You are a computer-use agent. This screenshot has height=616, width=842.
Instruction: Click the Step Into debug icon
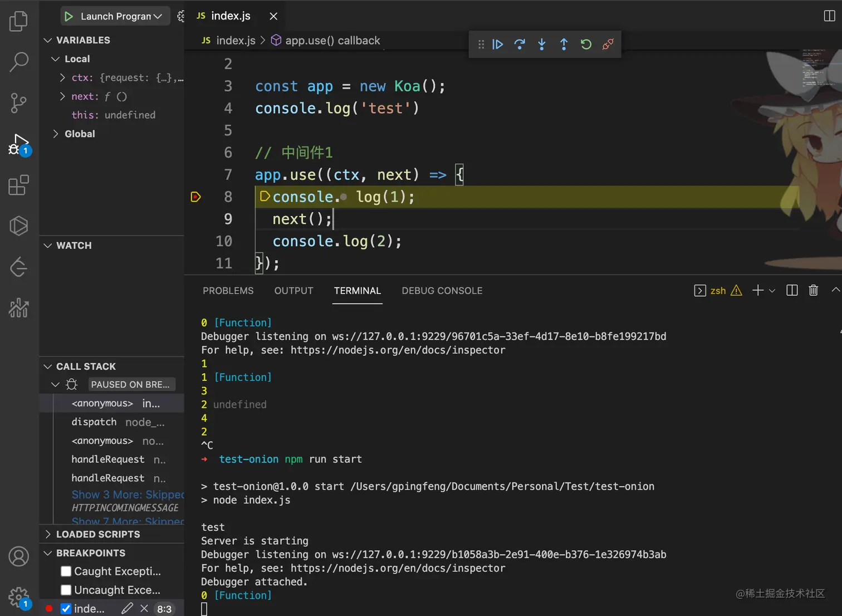[542, 44]
